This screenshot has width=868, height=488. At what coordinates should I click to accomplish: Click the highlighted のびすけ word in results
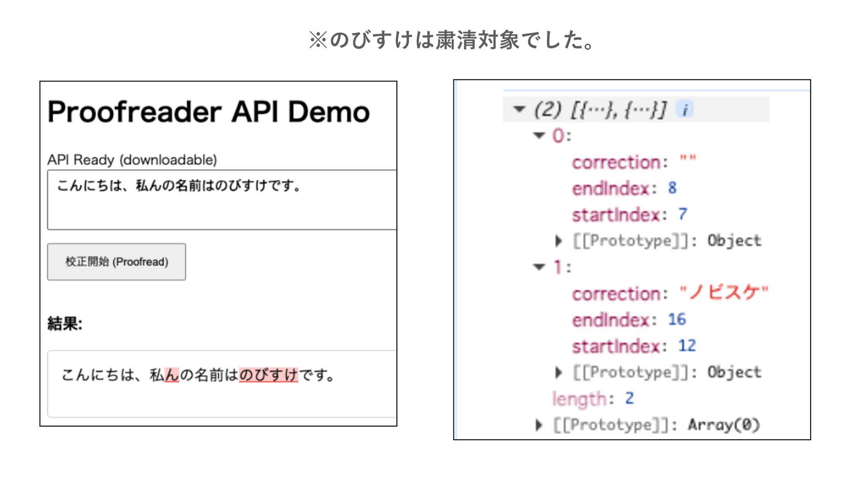[268, 375]
